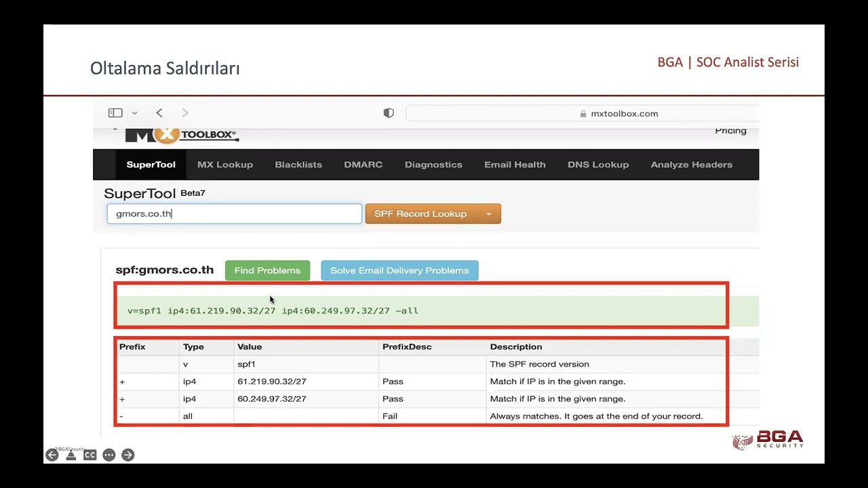Expand the lookup type dropdown arrow
Viewport: 868px width, 488px height.
click(489, 213)
